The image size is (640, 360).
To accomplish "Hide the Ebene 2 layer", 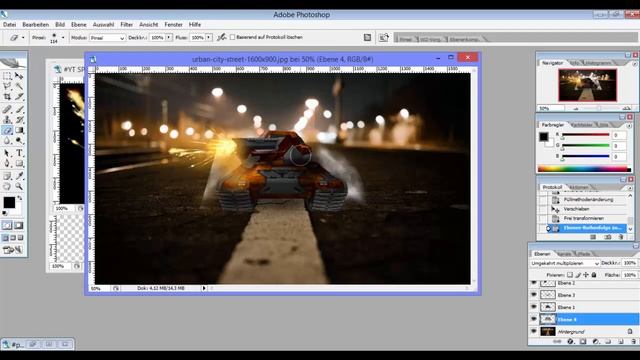I will pos(533,283).
